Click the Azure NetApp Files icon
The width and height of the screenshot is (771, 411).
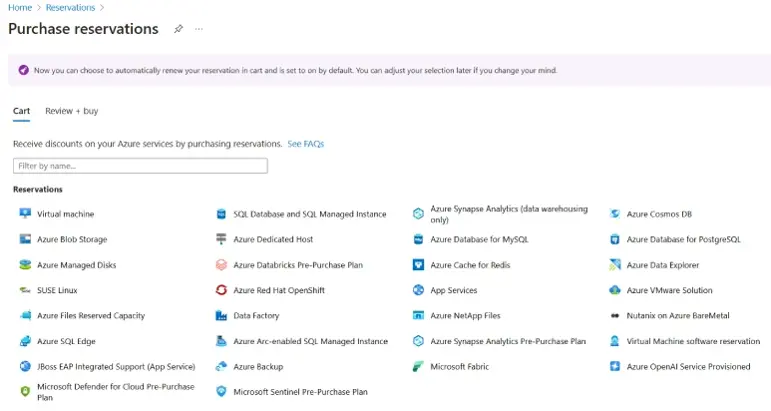click(418, 316)
